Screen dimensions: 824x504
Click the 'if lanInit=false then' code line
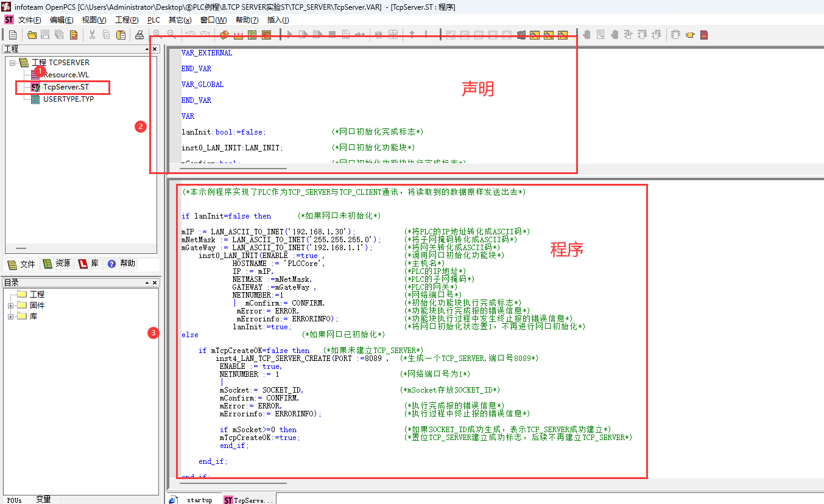[x=227, y=215]
